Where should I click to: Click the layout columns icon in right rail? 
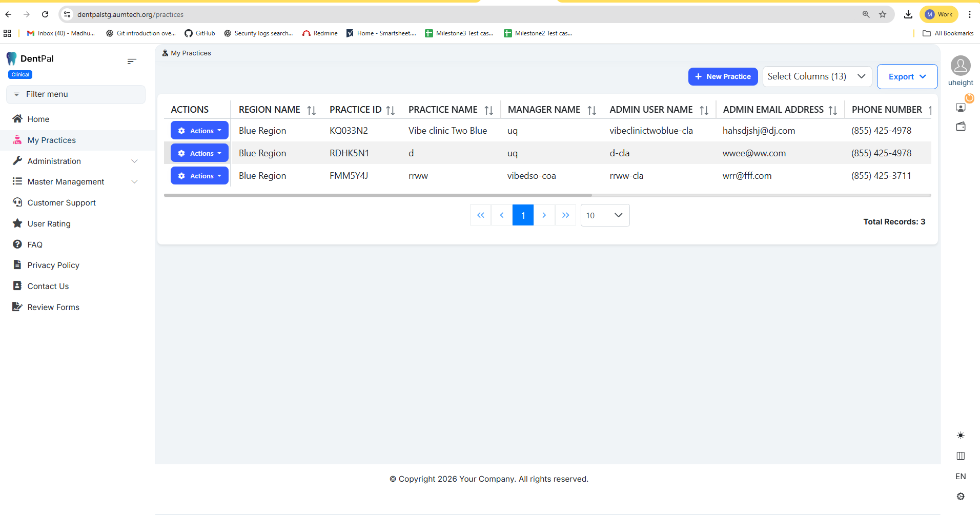[961, 456]
